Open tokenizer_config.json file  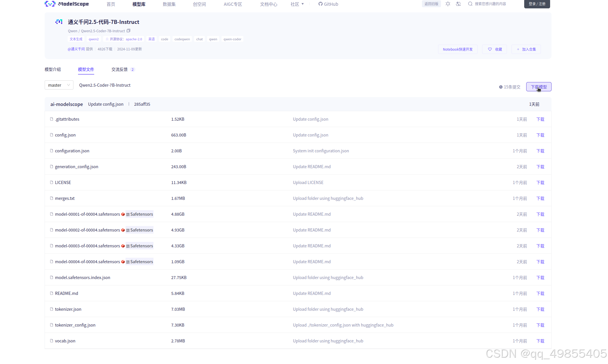75,325
